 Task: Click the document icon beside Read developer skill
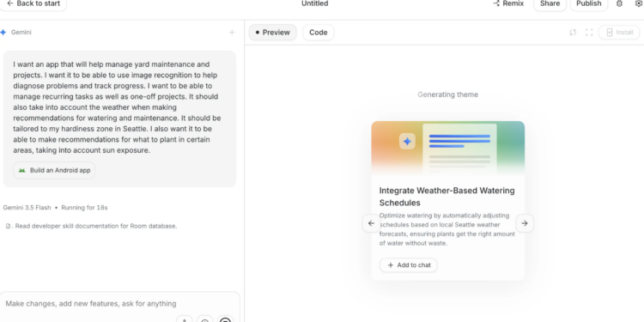pos(9,226)
